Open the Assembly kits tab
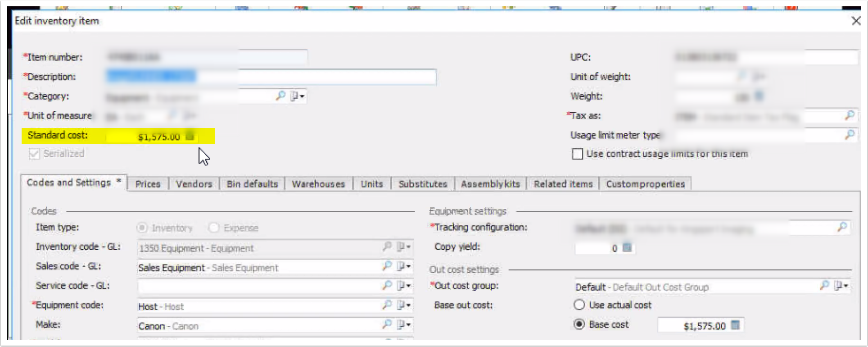 tap(490, 184)
